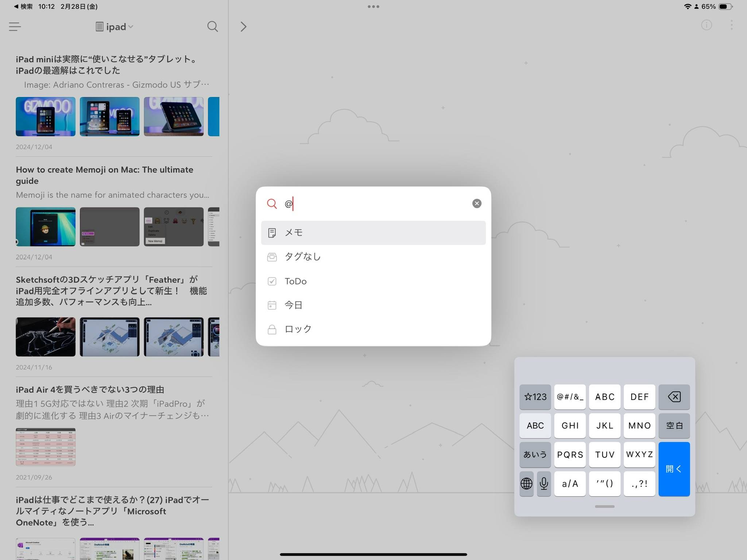Tap the backspace delete key
This screenshot has width=747, height=560.
pyautogui.click(x=674, y=397)
